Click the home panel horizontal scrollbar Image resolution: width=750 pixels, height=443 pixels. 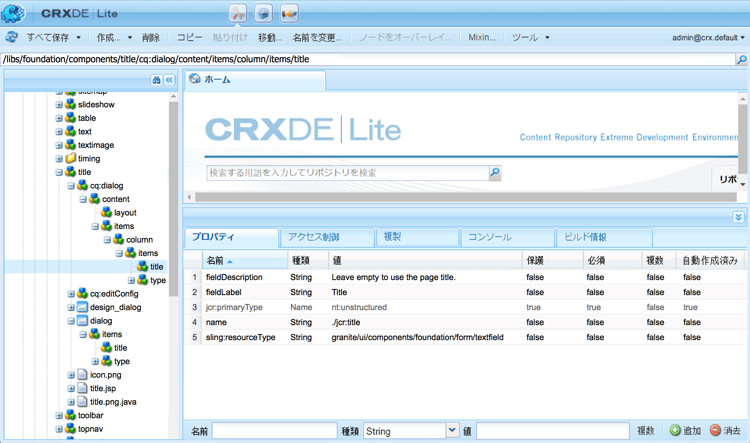point(465,197)
